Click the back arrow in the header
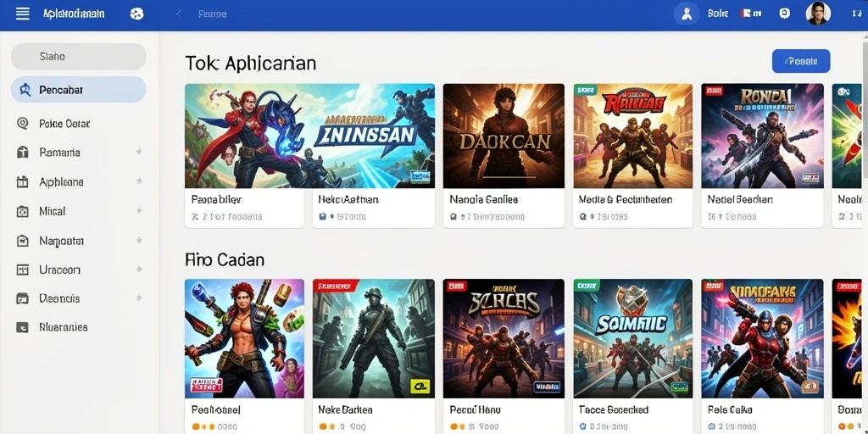Screen dimensions: 868x434 178,14
